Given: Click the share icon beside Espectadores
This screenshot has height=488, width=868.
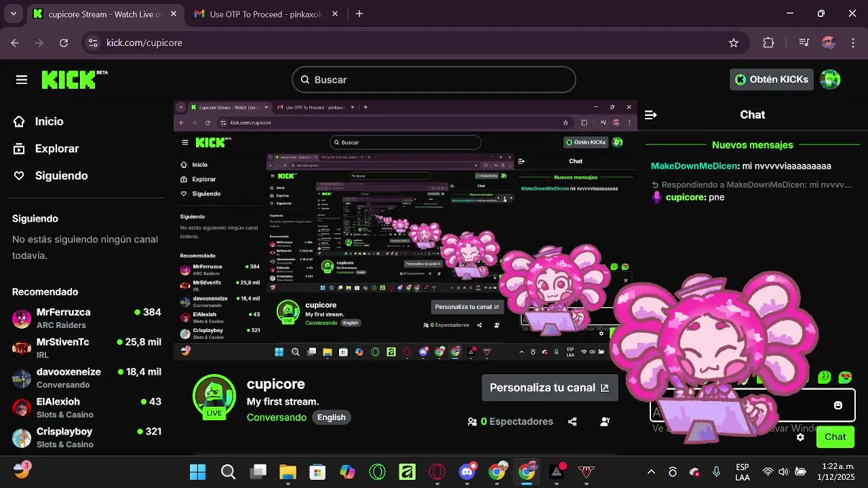Looking at the screenshot, I should point(572,422).
